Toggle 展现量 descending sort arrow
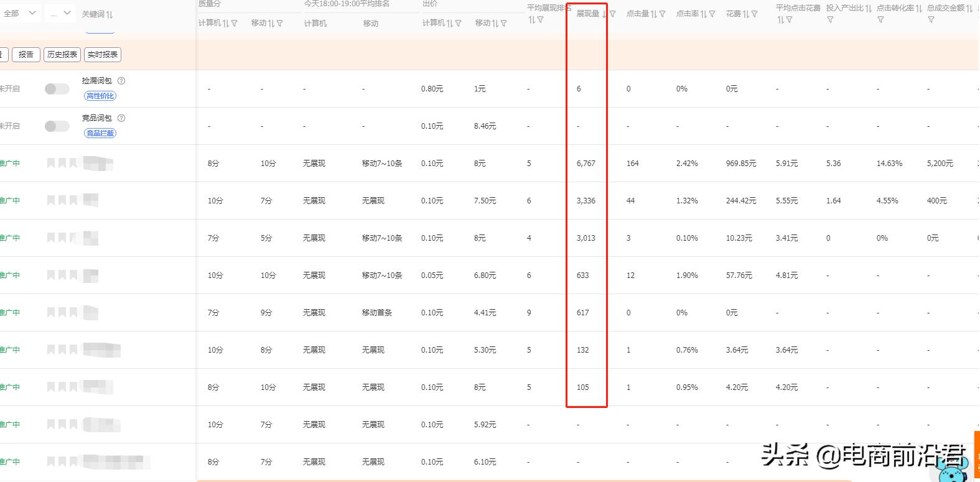Screen dimensions: 980x482 [604, 14]
